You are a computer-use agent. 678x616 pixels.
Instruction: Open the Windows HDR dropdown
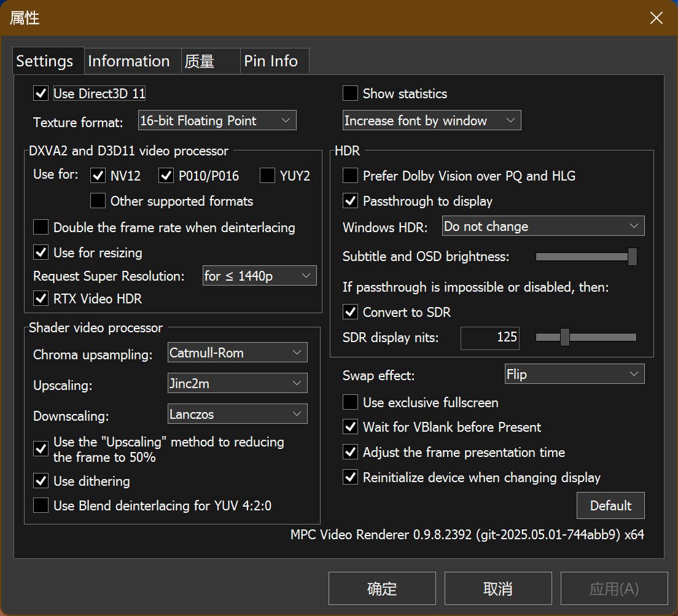coord(543,227)
